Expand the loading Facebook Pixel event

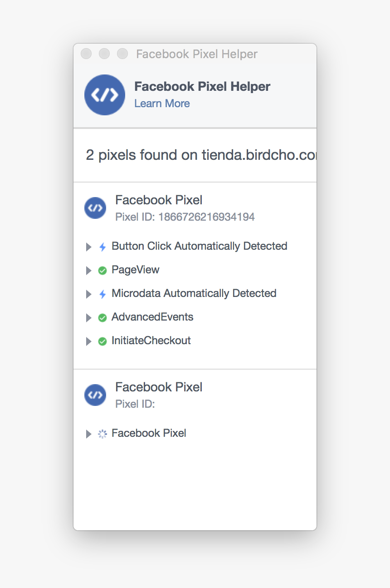88,434
